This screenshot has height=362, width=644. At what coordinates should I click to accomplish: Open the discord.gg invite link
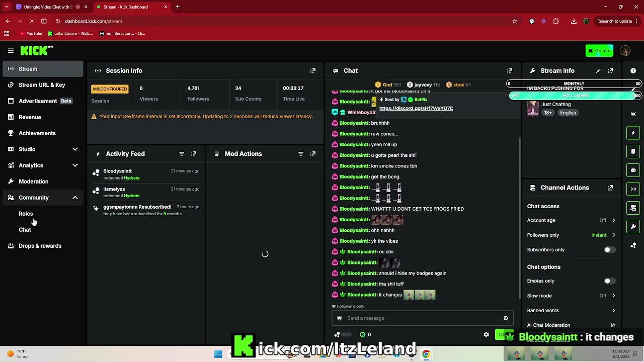416,109
